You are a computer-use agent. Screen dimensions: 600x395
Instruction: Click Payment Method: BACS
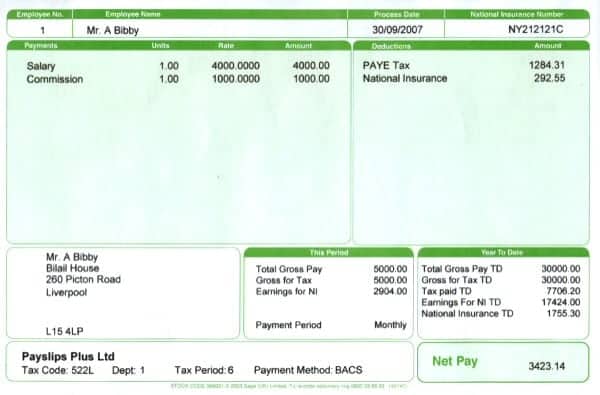308,370
